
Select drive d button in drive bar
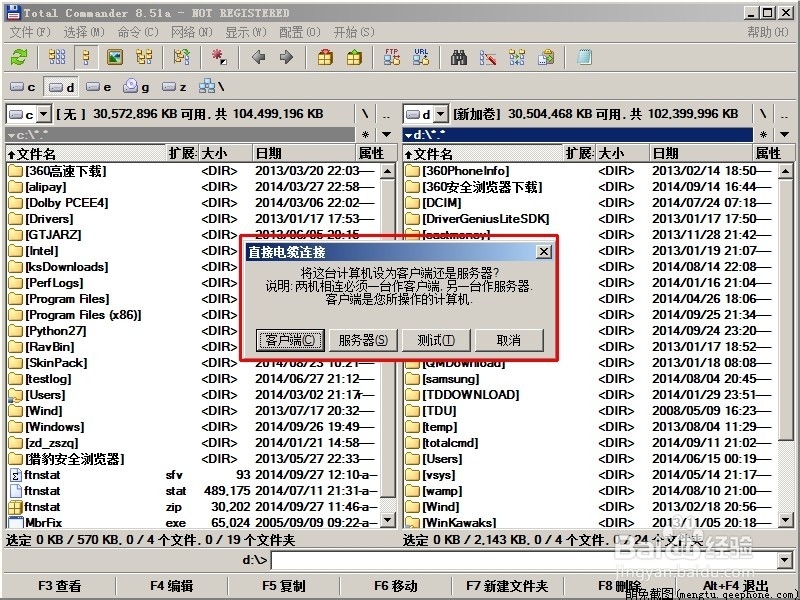pyautogui.click(x=61, y=87)
